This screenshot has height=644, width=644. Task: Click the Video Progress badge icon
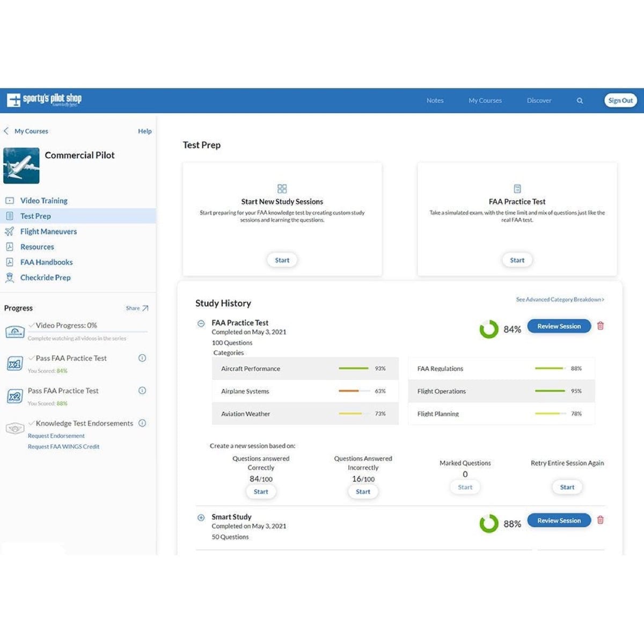[x=14, y=332]
